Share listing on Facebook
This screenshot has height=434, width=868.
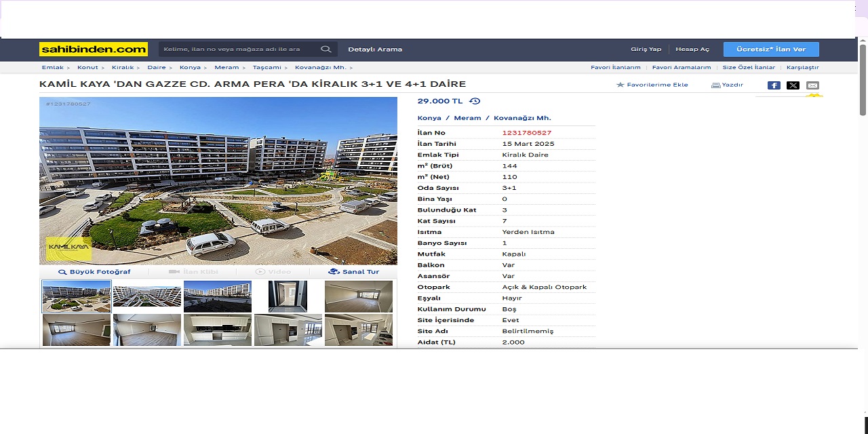(774, 85)
